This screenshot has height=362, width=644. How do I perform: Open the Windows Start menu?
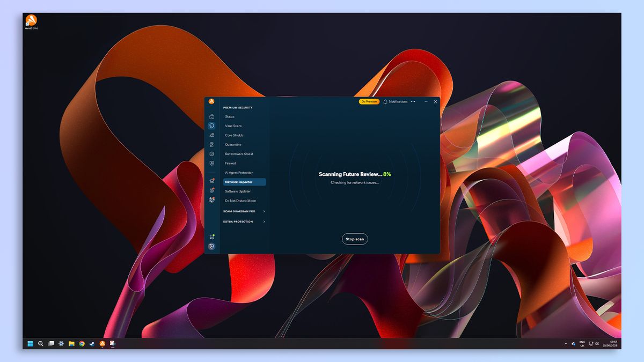coord(30,343)
